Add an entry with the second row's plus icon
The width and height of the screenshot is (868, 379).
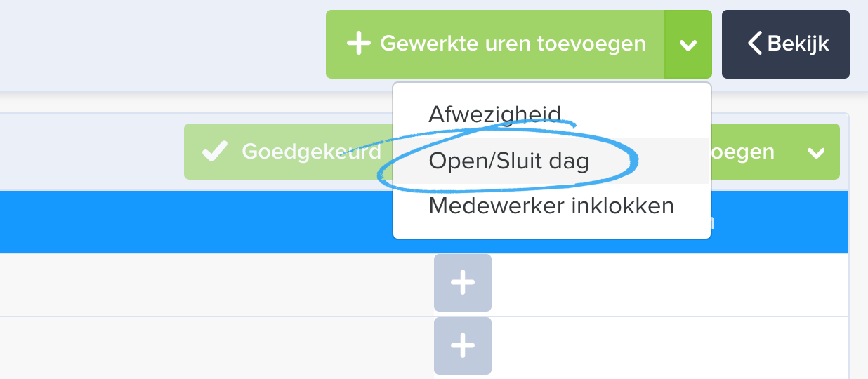463,346
